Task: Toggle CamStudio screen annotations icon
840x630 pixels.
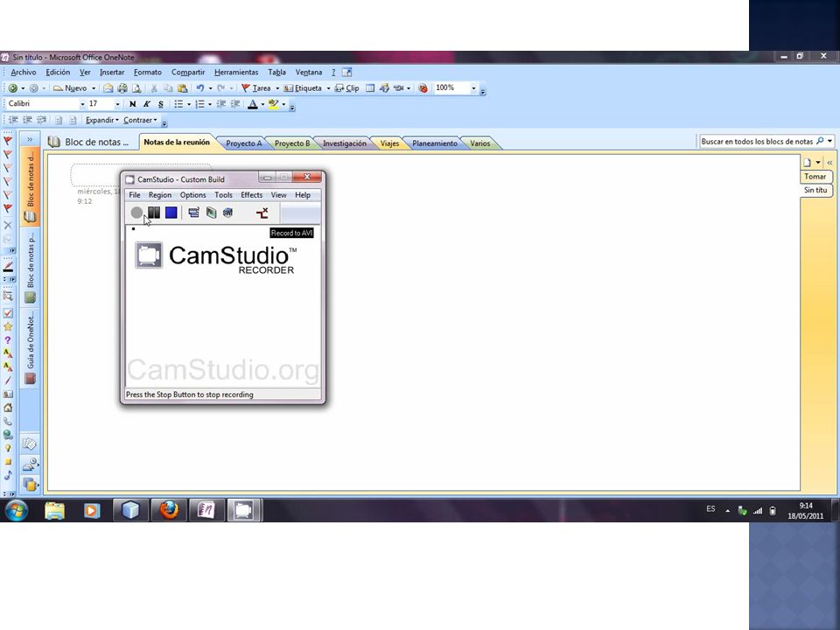Action: point(194,213)
